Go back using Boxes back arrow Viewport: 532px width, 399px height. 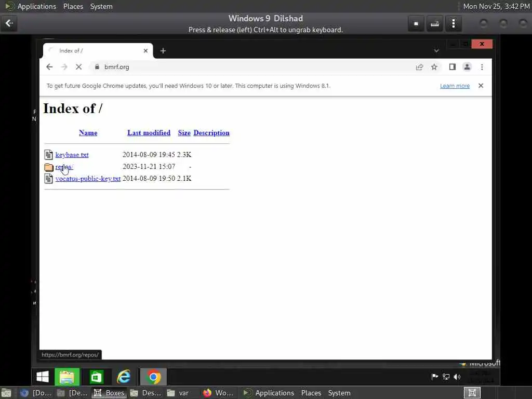pos(9,23)
